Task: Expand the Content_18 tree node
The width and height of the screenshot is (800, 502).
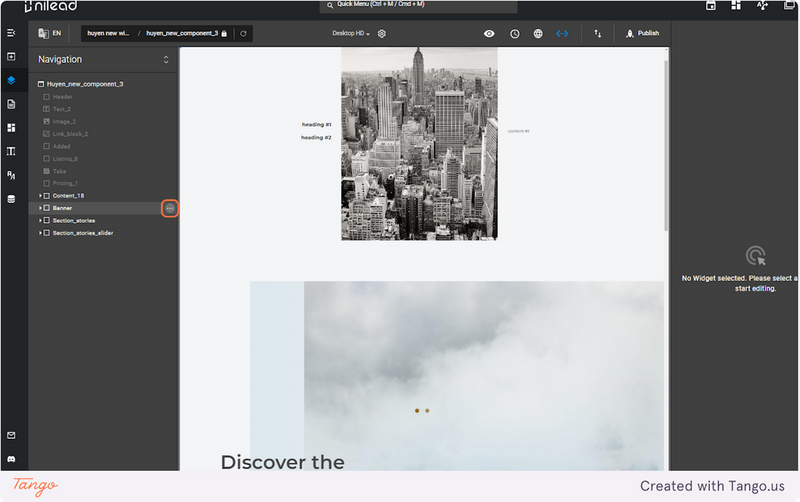Action: [40, 195]
